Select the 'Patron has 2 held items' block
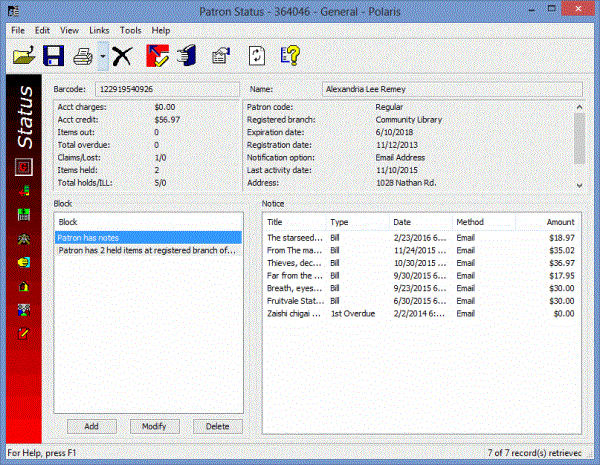This screenshot has width=600, height=465. [147, 251]
